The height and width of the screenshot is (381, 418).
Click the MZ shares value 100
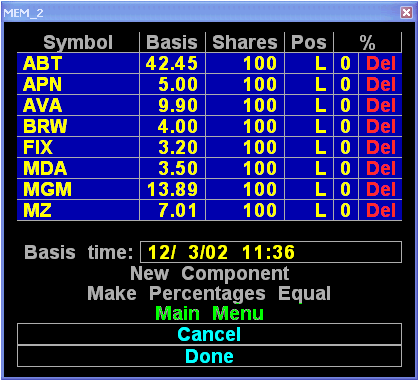(245, 210)
